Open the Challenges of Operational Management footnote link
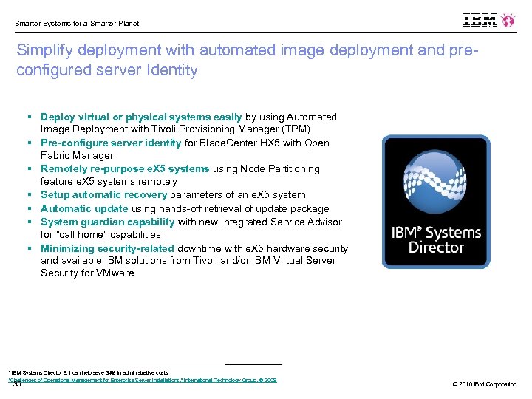Viewport: 532px width, 399px height. point(143,380)
